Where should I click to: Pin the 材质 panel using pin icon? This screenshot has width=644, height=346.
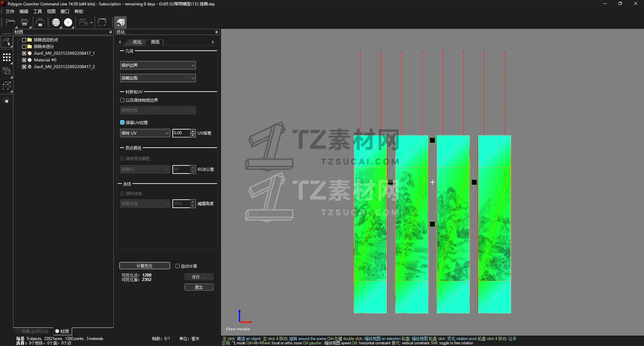point(110,32)
